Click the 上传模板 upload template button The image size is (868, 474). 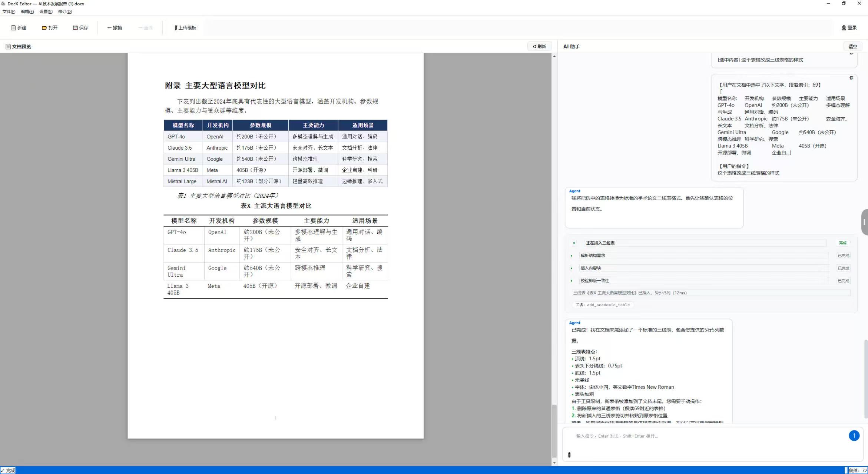click(x=185, y=28)
